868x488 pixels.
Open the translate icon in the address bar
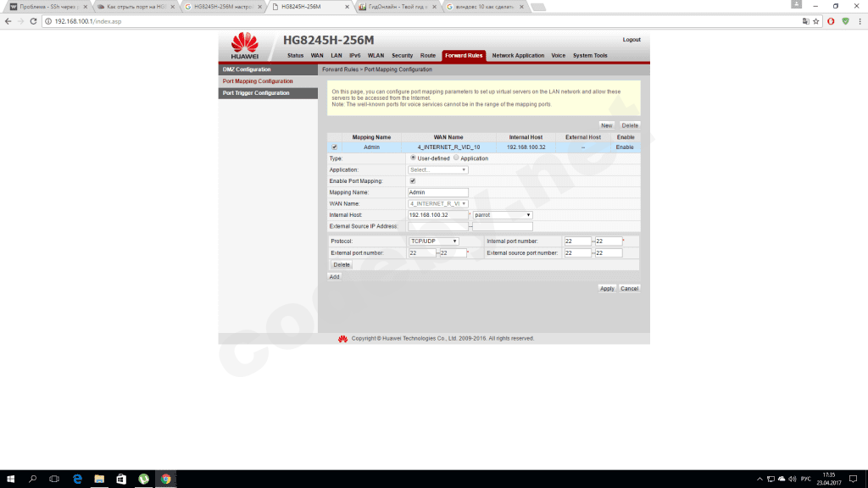point(805,21)
